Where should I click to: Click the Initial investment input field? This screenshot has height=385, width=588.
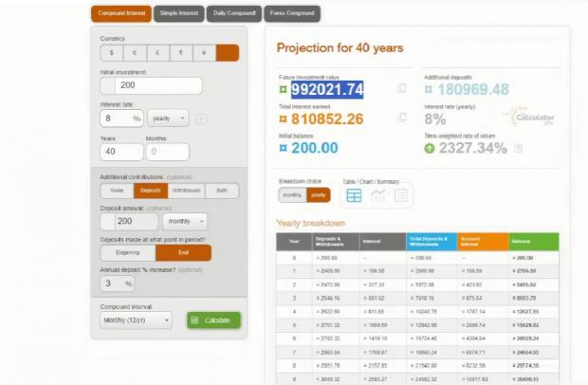(151, 86)
